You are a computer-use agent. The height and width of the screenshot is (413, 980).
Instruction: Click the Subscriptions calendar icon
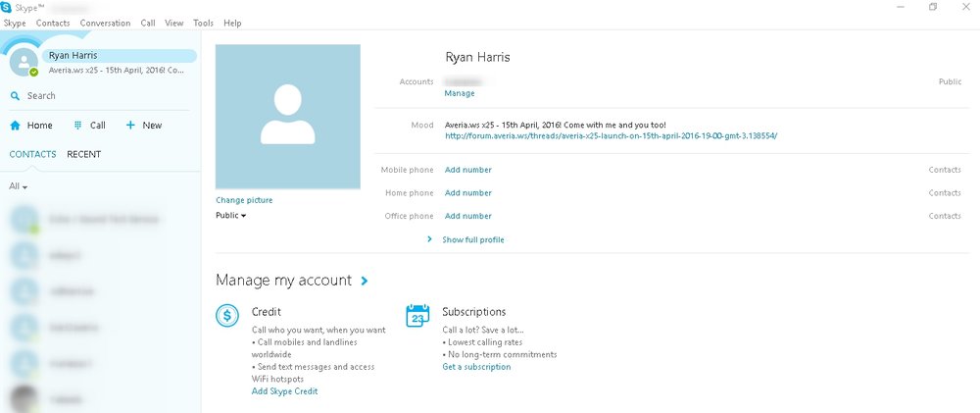pos(417,316)
